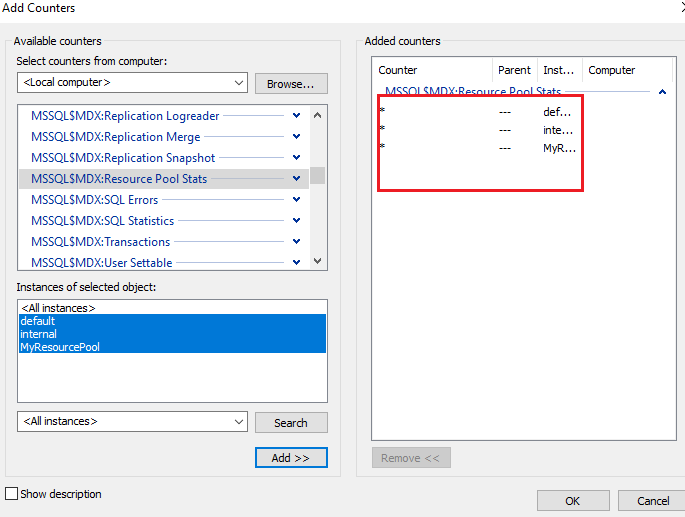
Task: Expand MSSQL$MDX:SQL Statistics chevron
Action: tap(296, 220)
